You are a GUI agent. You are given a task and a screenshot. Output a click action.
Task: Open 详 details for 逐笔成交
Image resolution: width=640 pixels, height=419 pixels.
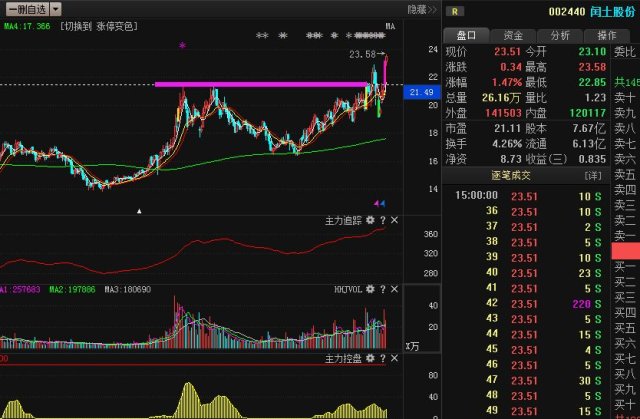593,176
